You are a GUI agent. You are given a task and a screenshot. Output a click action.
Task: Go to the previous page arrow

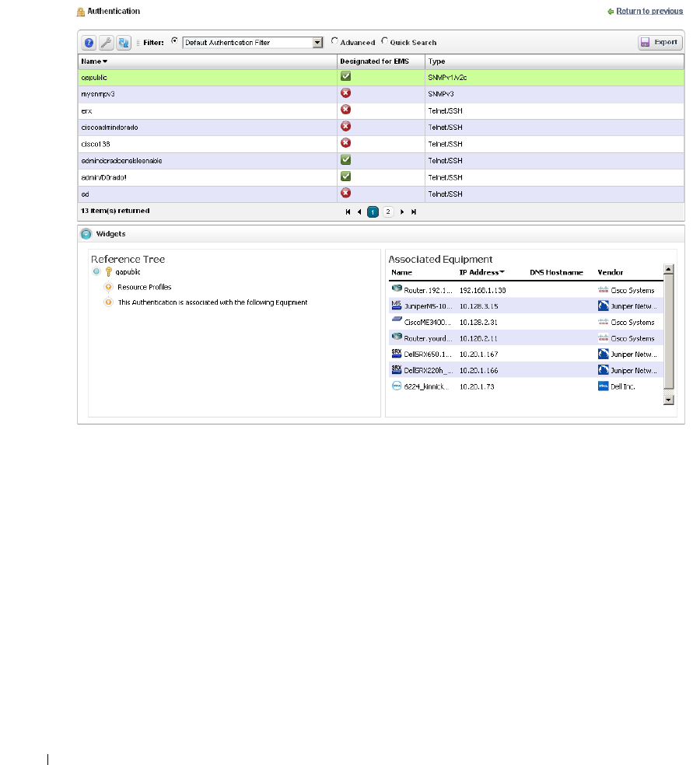[359, 211]
